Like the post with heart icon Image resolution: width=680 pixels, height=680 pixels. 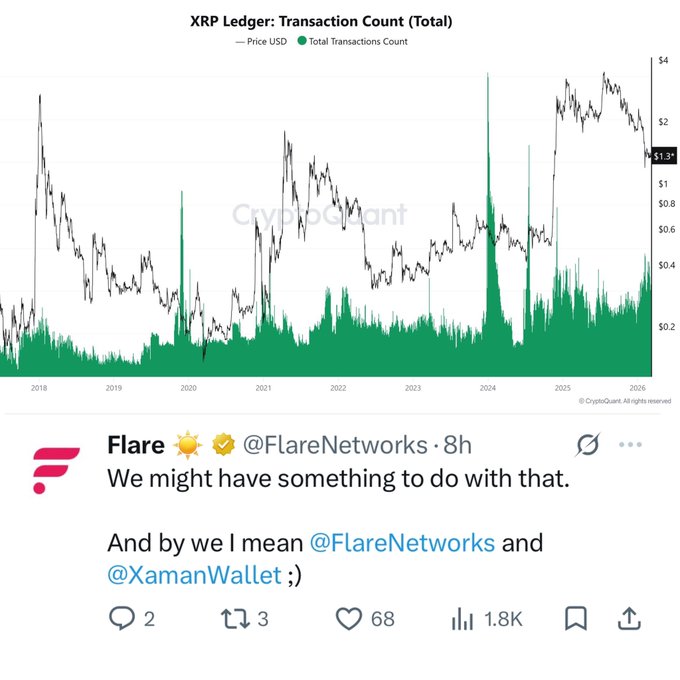coord(348,620)
